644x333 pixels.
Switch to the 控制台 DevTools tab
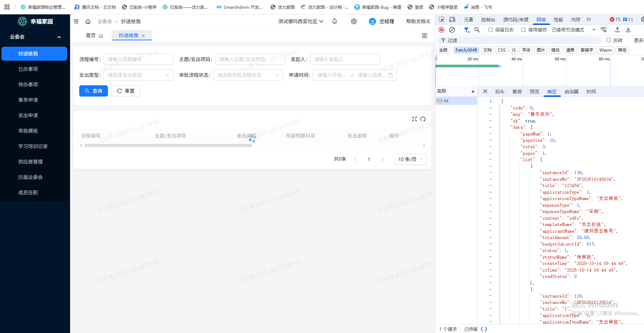[x=488, y=20]
